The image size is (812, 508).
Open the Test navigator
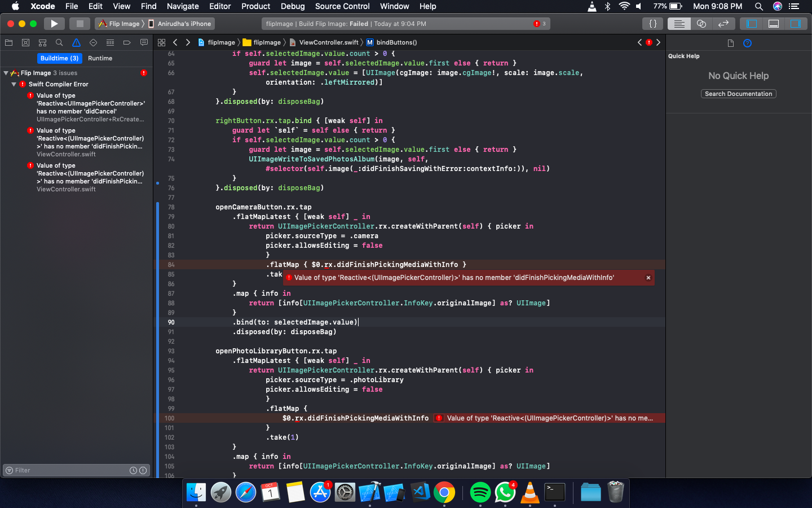coord(93,42)
